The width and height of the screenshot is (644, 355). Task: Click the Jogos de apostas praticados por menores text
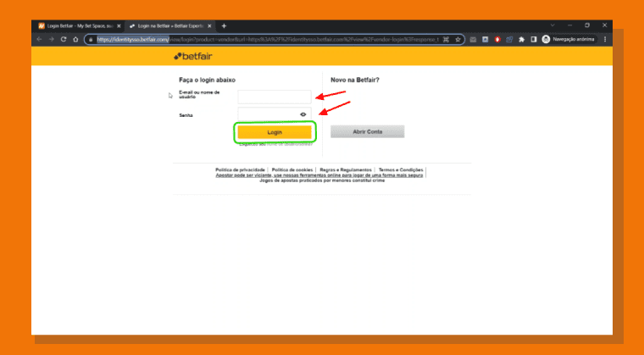point(322,180)
